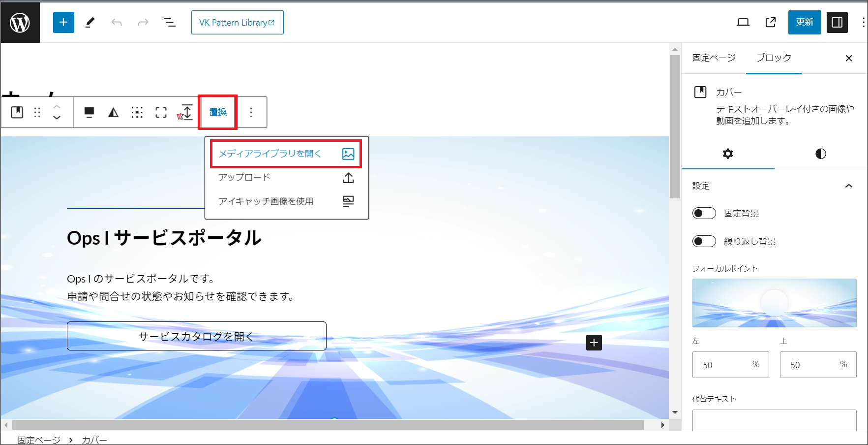Open content position grid icon
The height and width of the screenshot is (445, 868).
point(137,112)
